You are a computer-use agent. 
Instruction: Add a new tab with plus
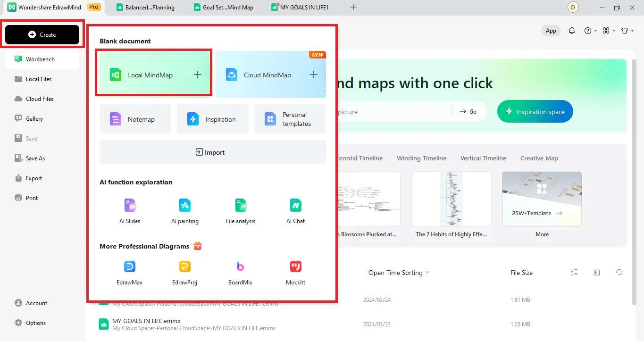click(x=353, y=7)
